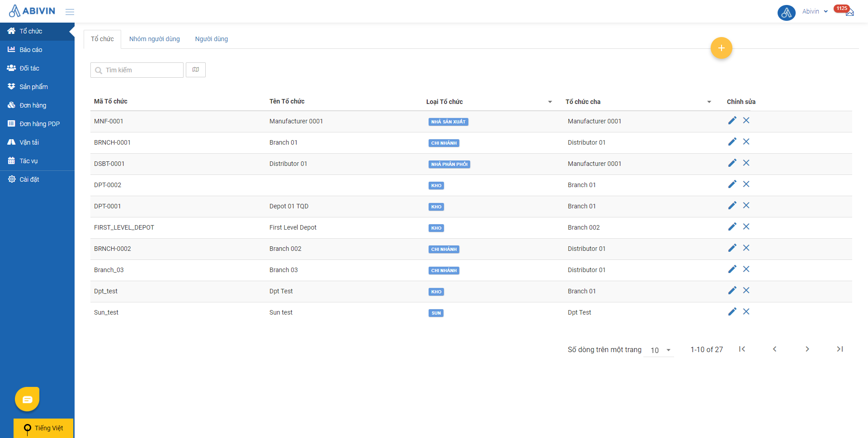This screenshot has height=438, width=868.
Task: Click the Branch 002 parent cell in FIRST_LEVEL_DEPOT row
Action: [584, 227]
